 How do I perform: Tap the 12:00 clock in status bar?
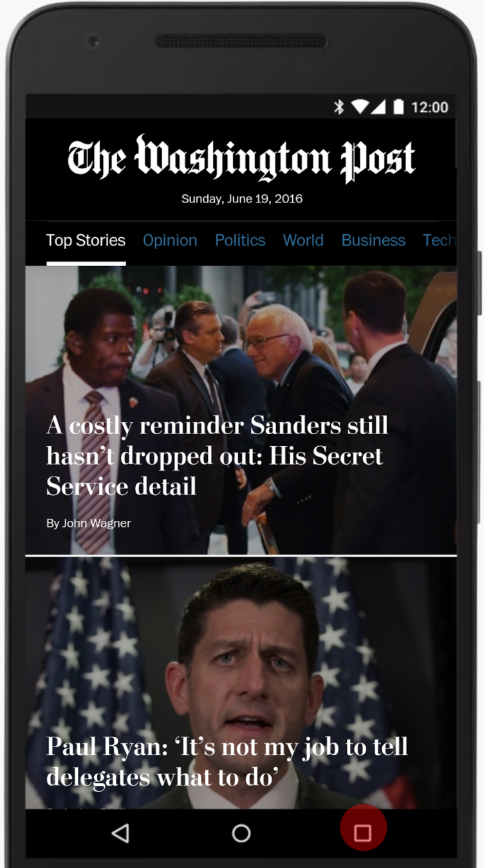tap(429, 107)
